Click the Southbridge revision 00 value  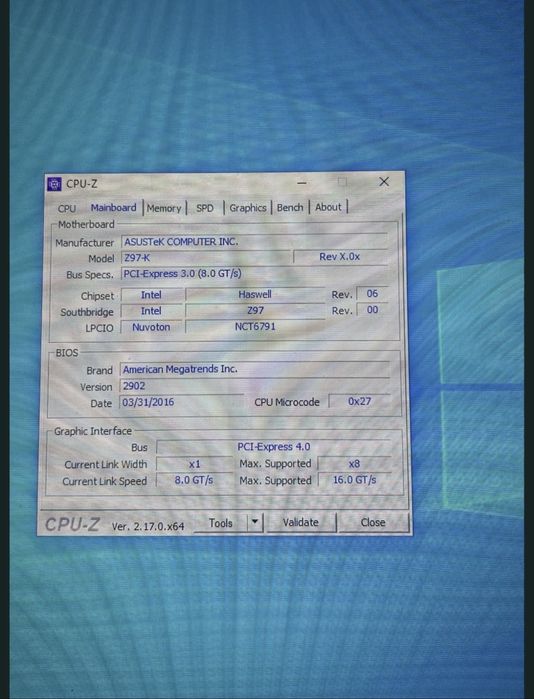point(372,310)
